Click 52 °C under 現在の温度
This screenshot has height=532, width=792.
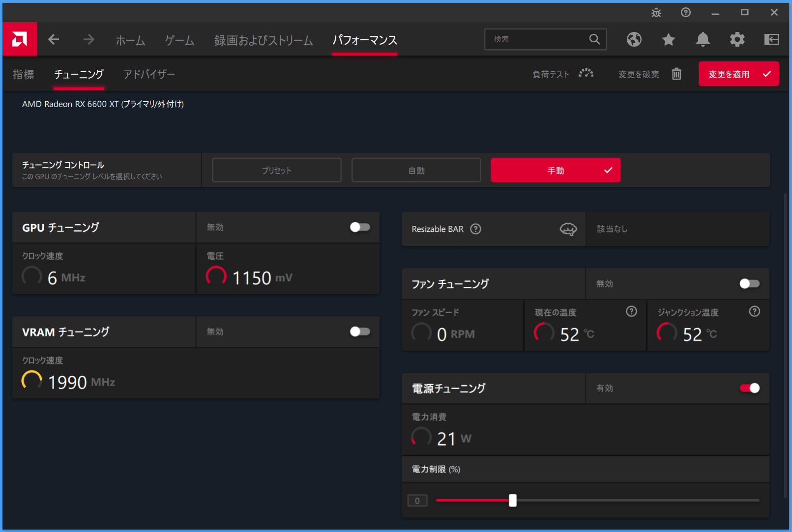(x=577, y=335)
